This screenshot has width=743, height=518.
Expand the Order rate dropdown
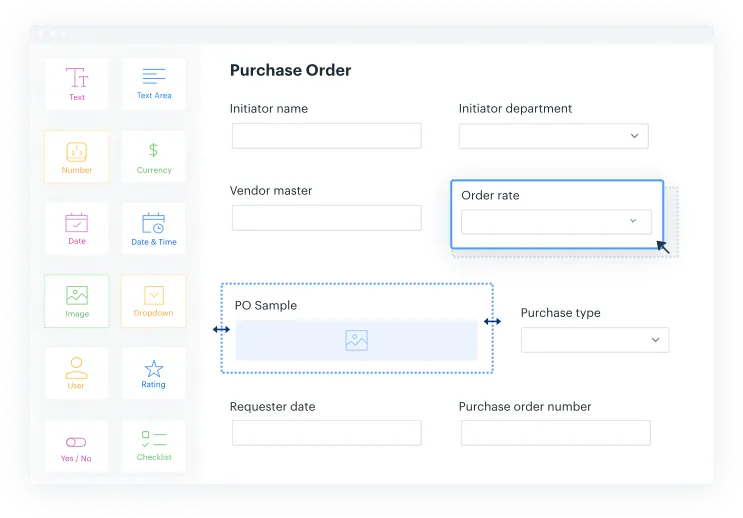(556, 221)
